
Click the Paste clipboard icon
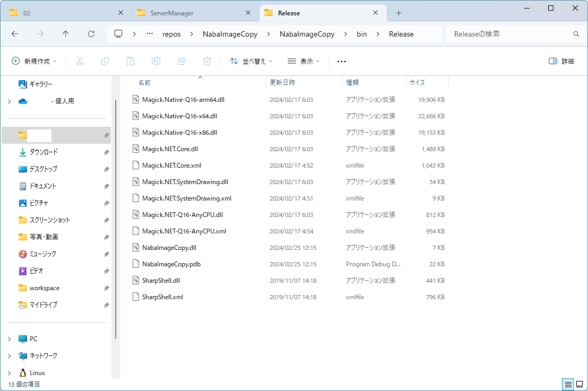point(131,61)
